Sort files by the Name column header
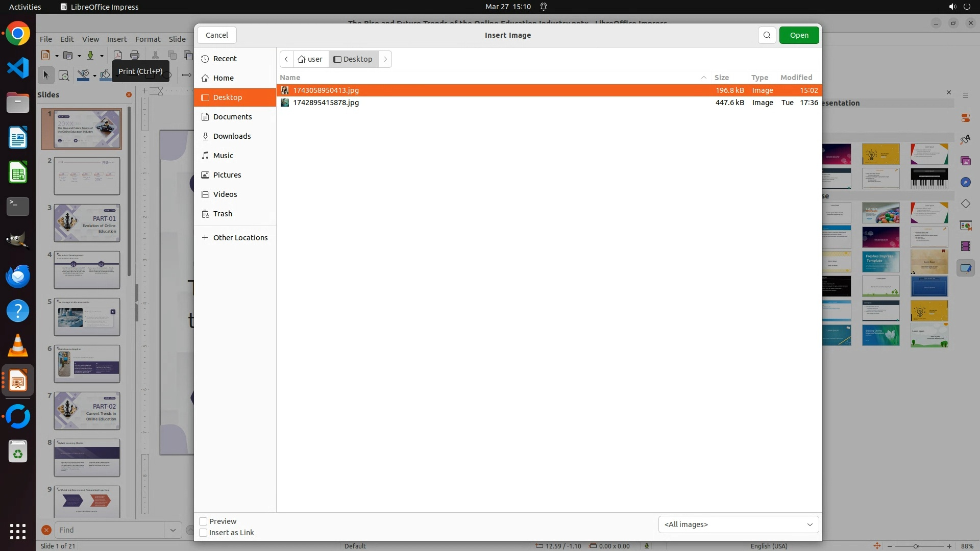The image size is (980, 551). [290, 78]
